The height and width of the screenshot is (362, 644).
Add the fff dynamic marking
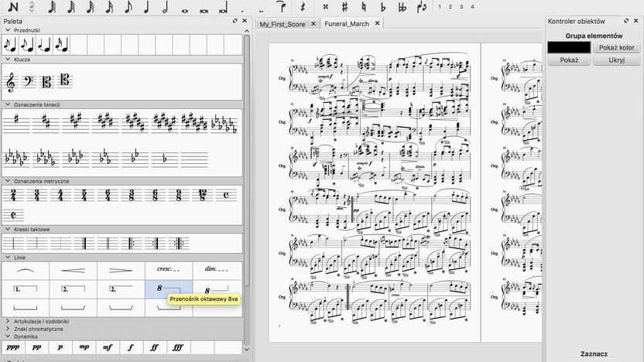(178, 347)
